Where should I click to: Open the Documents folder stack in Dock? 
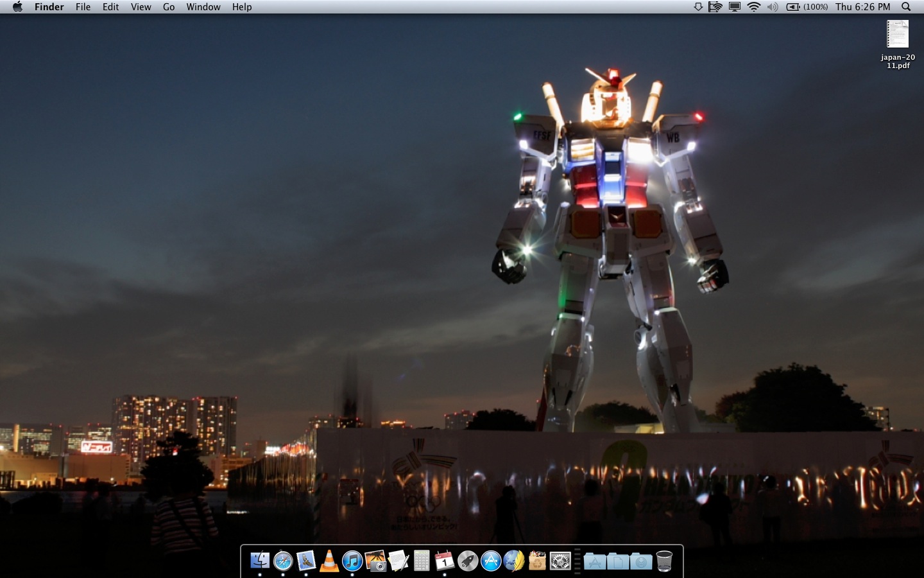pyautogui.click(x=618, y=561)
